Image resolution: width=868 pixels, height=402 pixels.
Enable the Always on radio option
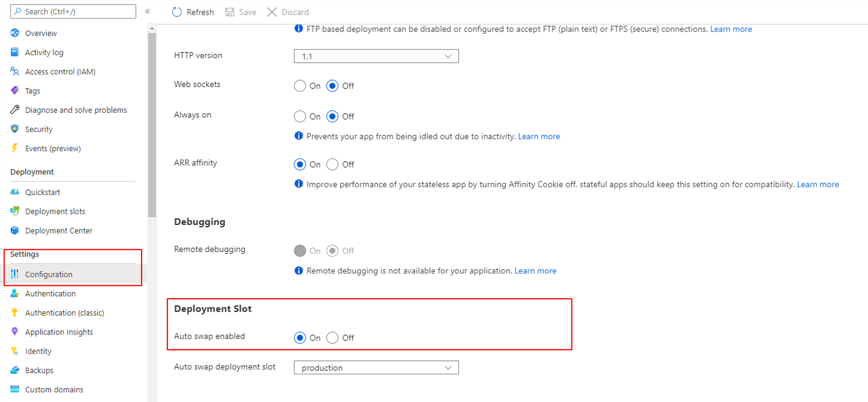pyautogui.click(x=300, y=117)
